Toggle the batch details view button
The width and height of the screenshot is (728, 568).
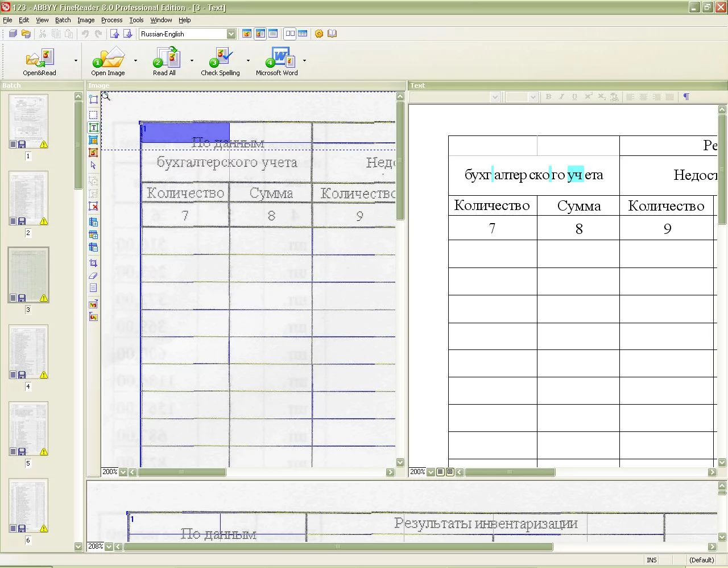point(303,34)
